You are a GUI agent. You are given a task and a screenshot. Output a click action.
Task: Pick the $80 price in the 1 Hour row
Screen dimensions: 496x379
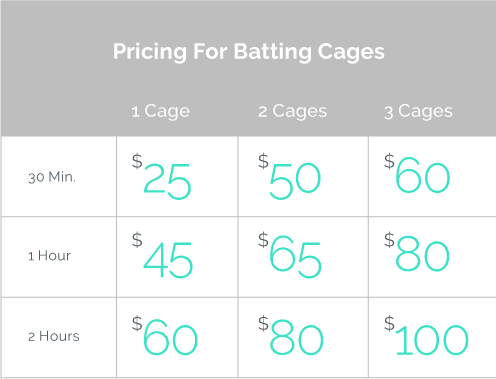[417, 252]
